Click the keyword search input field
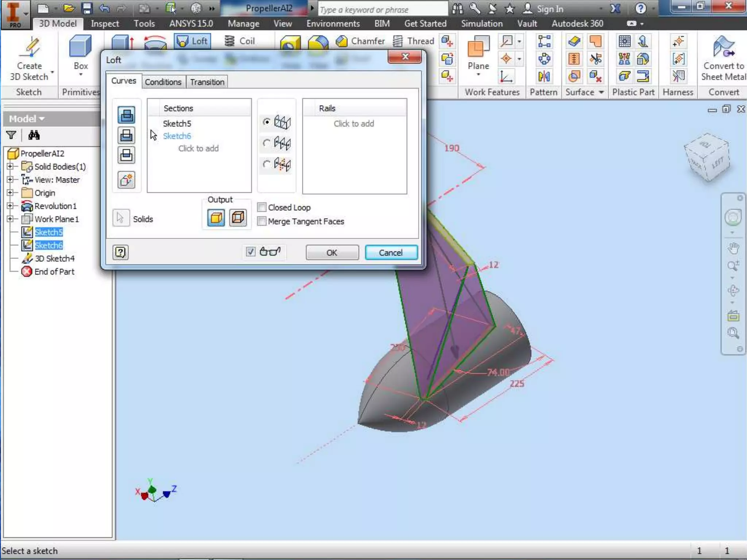747x560 pixels. 382,9
